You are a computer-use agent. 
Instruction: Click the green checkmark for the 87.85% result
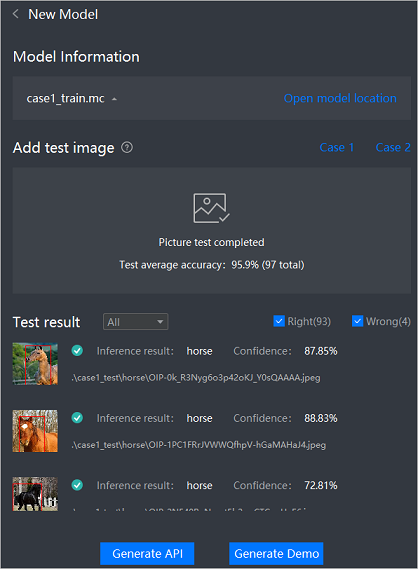point(77,351)
